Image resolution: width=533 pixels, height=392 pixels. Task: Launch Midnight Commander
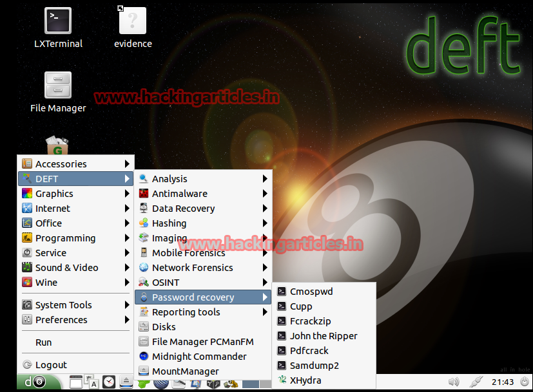point(203,357)
